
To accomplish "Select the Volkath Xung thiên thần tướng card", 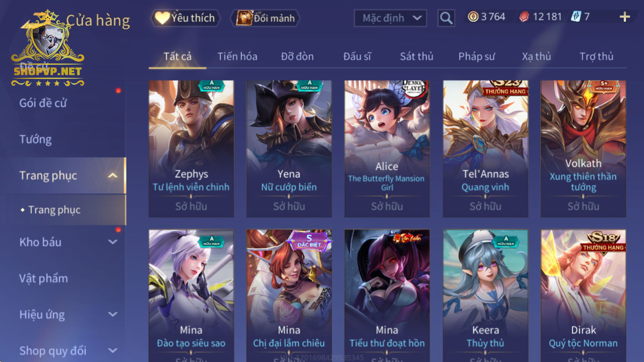I will (583, 149).
